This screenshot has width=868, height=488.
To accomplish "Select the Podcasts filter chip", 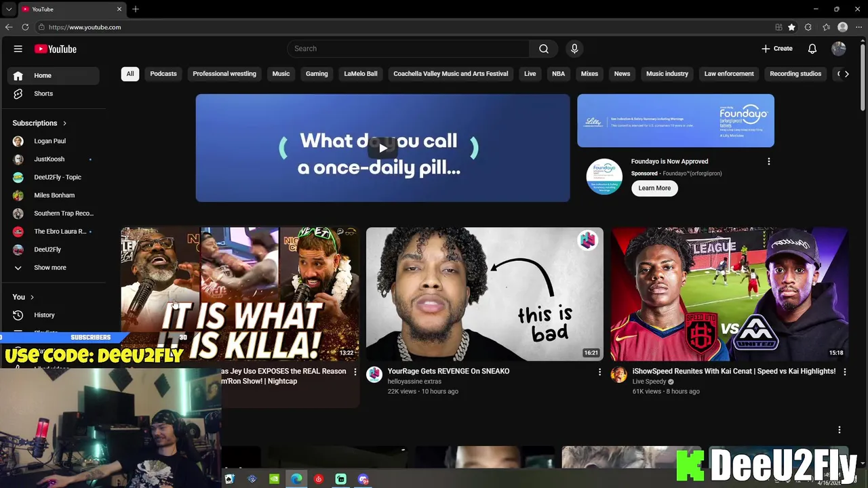I will point(163,74).
